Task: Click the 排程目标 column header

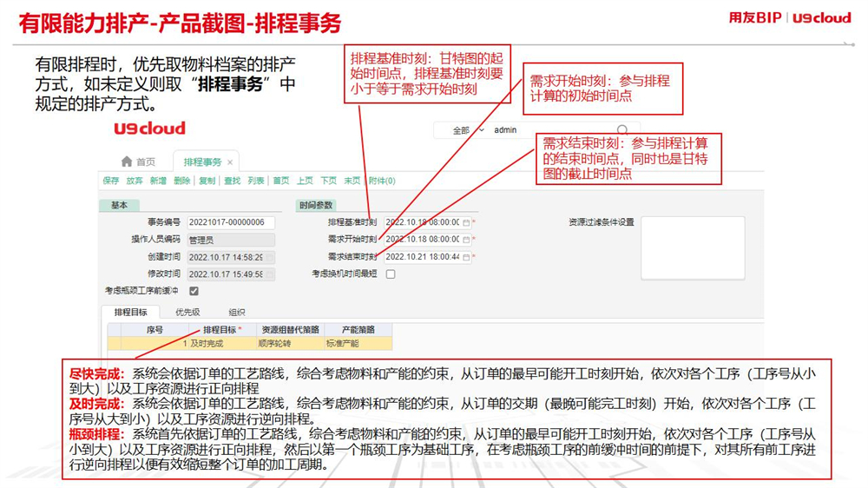Action: 222,330
